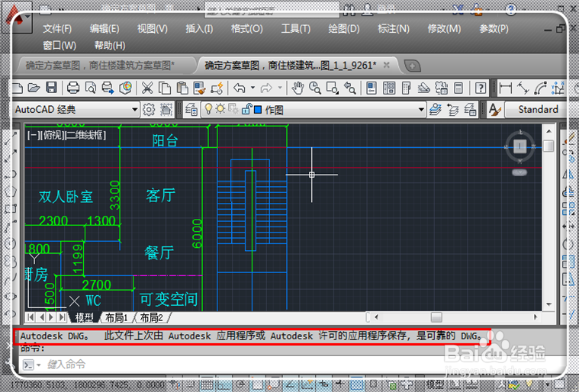This screenshot has width=579, height=392.
Task: Open the Redo history dropdown arrow
Action: tap(280, 88)
